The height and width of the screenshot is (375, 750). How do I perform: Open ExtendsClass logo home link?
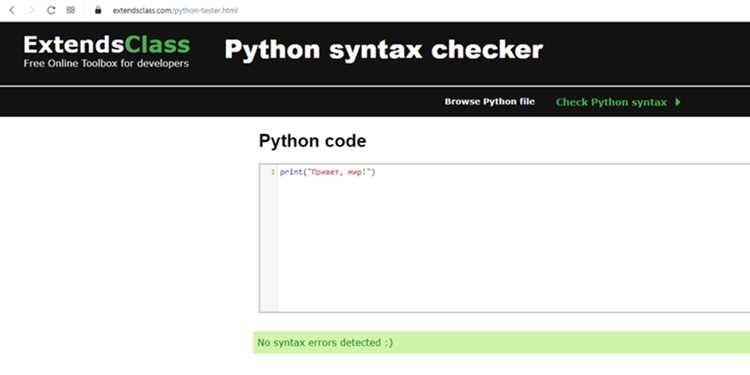click(x=107, y=45)
